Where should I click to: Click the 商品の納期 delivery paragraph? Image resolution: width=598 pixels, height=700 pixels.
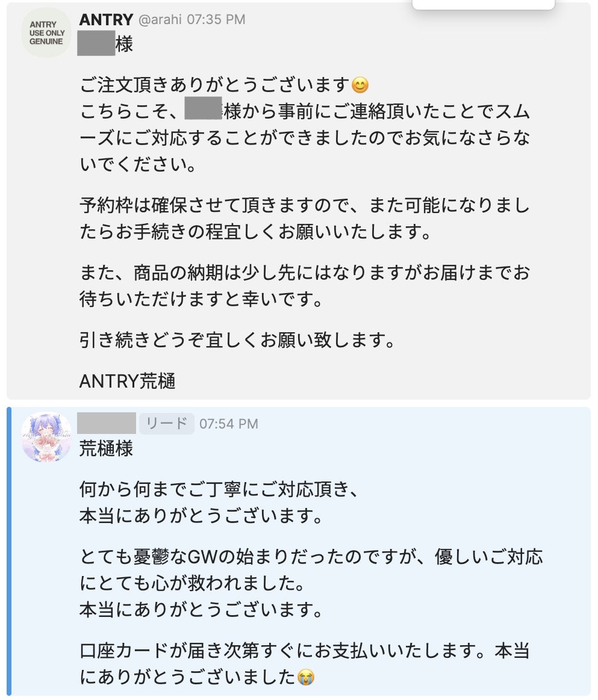click(304, 286)
